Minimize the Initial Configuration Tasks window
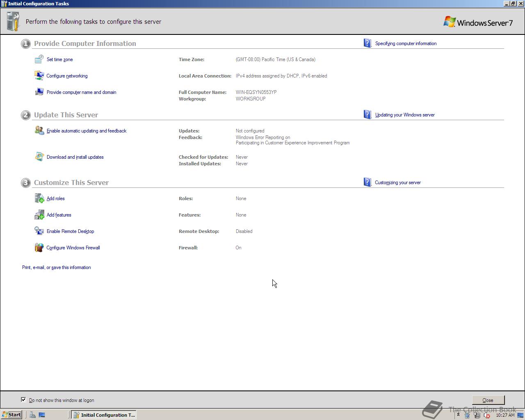525x420 pixels. tap(507, 3)
